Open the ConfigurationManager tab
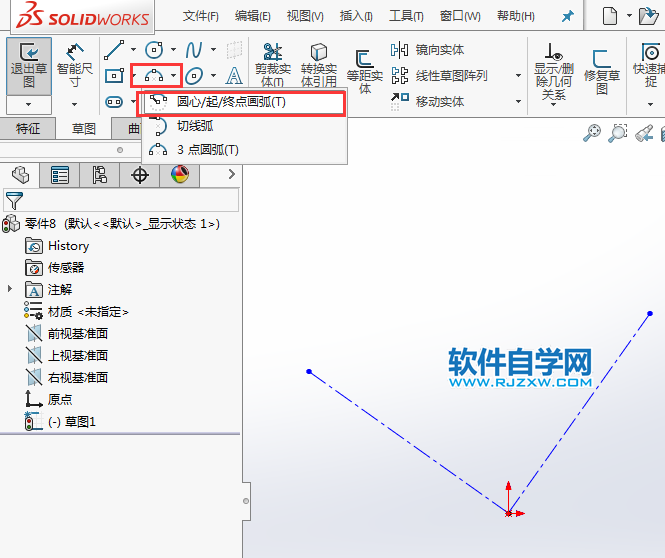Image resolution: width=665 pixels, height=558 pixels. (100, 175)
